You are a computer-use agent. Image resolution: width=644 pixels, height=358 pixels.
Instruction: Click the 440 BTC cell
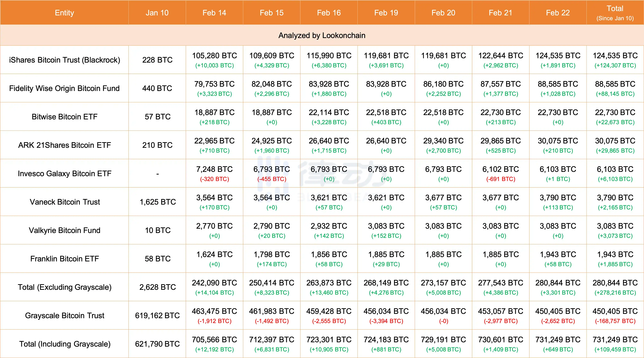157,88
